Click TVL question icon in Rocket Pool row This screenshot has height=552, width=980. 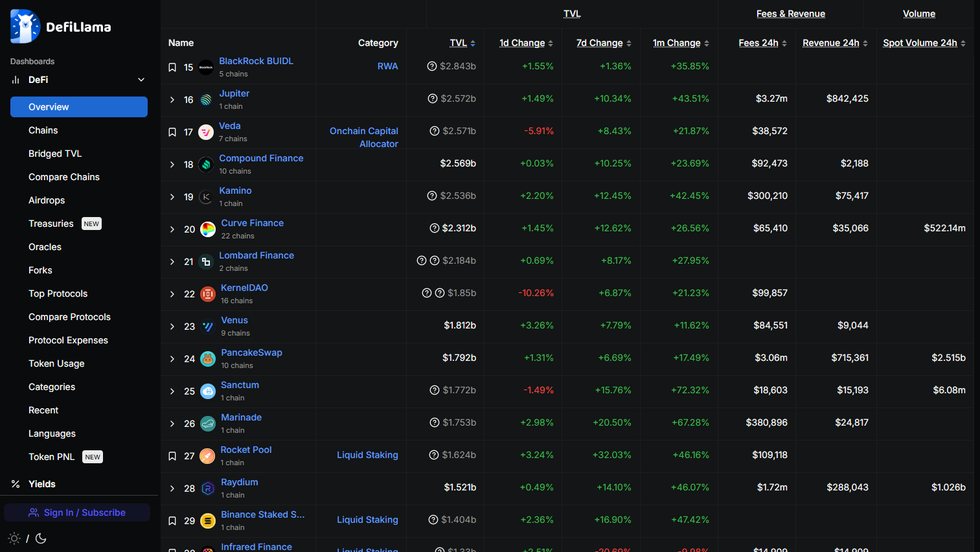click(x=434, y=455)
